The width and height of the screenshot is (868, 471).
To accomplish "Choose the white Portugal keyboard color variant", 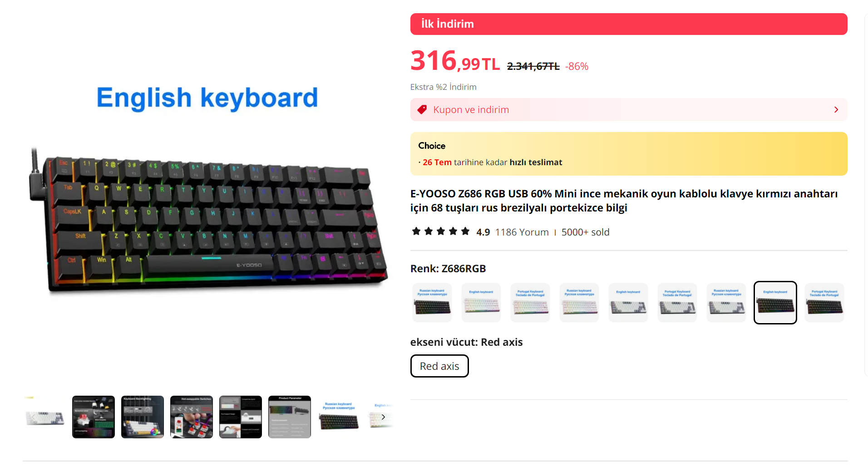I will [530, 302].
